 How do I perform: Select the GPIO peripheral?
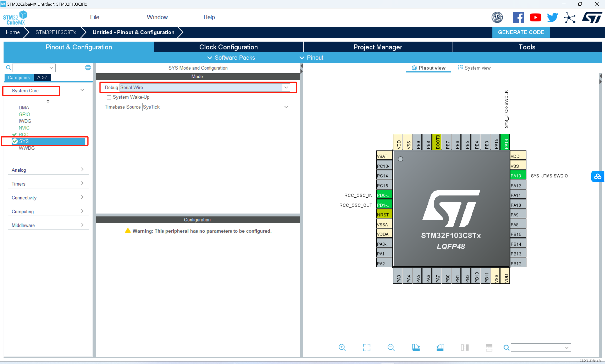tap(24, 114)
